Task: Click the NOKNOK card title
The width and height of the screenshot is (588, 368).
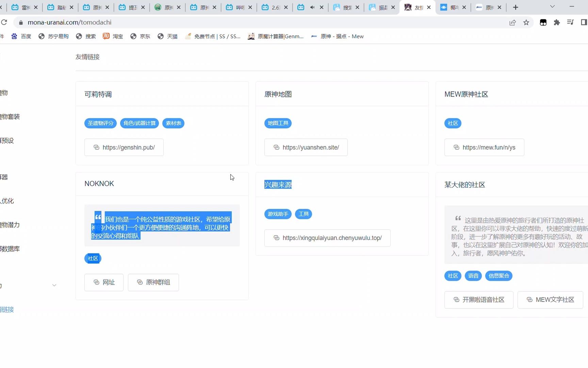Action: (99, 184)
